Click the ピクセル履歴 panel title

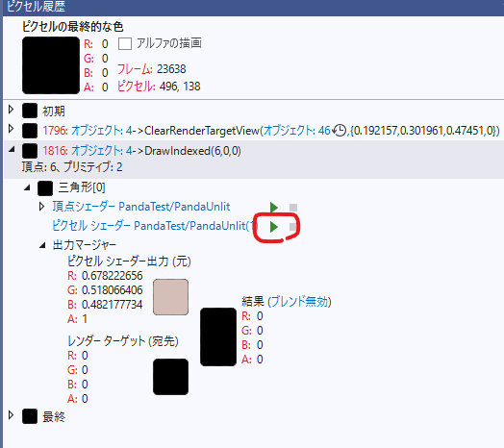pyautogui.click(x=36, y=6)
